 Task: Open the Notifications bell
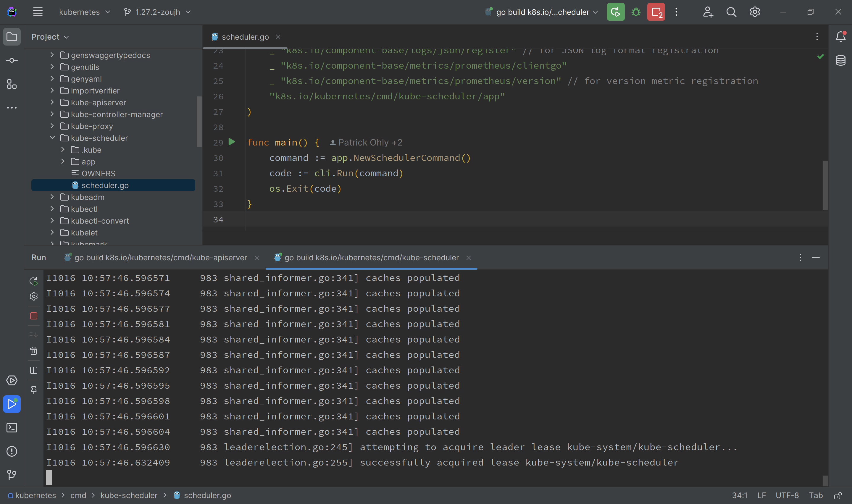[840, 36]
